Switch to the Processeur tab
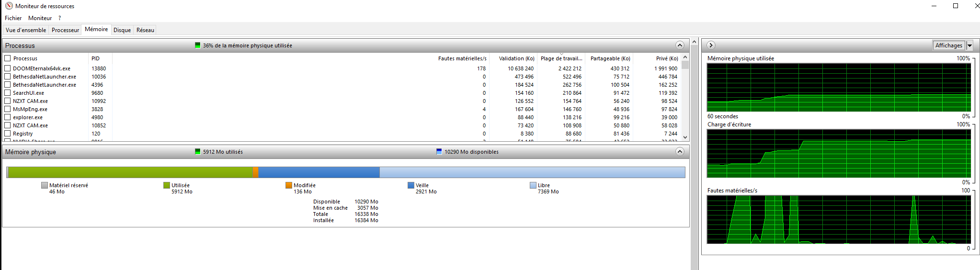 pos(65,30)
